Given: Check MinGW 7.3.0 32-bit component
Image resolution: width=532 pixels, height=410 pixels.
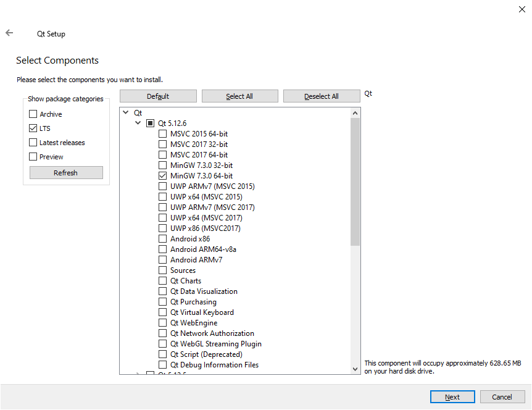Looking at the screenshot, I should pos(163,165).
